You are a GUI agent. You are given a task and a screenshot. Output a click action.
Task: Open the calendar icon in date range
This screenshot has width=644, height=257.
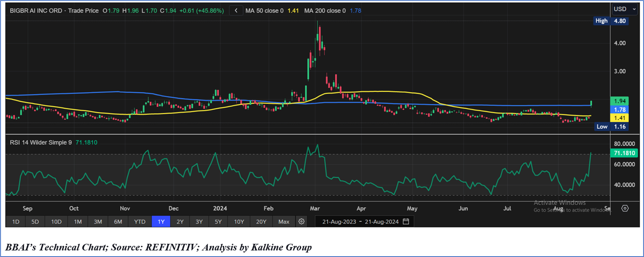(x=406, y=221)
